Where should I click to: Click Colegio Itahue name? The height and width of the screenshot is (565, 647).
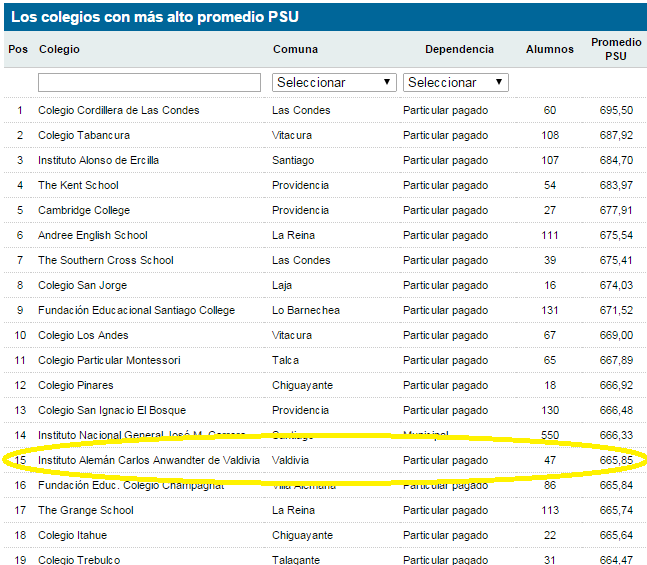pos(73,535)
